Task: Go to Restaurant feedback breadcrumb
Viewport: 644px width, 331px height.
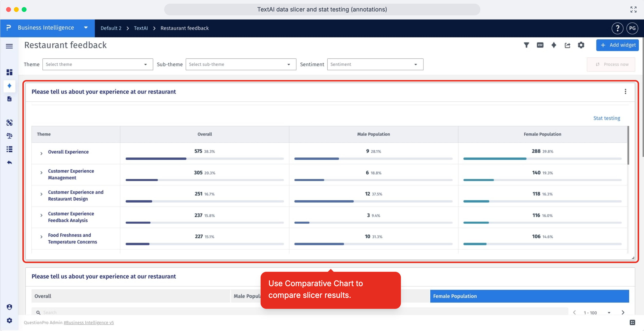Action: coord(184,28)
